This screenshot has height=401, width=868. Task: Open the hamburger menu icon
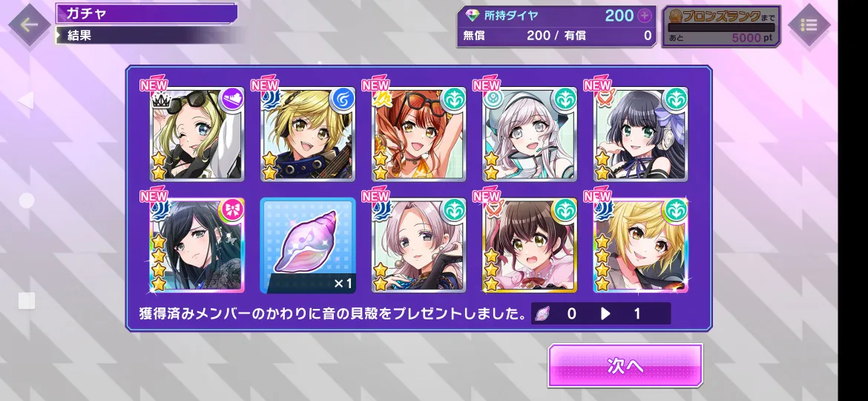click(809, 25)
